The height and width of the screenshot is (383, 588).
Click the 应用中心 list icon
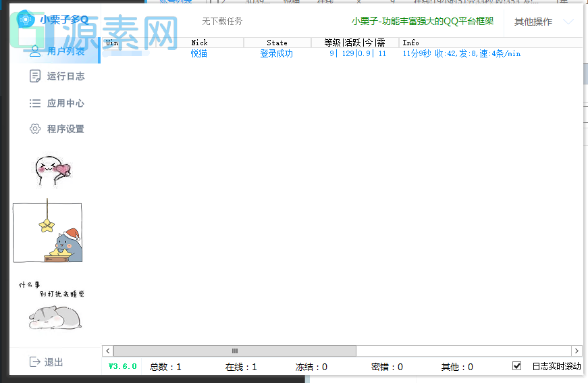[35, 103]
